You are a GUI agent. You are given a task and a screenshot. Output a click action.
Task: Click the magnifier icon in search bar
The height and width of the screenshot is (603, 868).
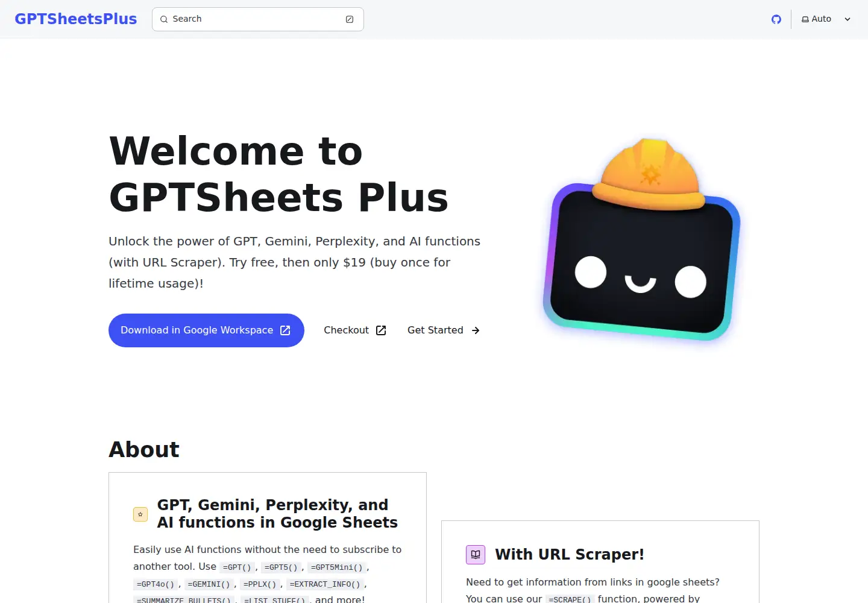pos(164,19)
